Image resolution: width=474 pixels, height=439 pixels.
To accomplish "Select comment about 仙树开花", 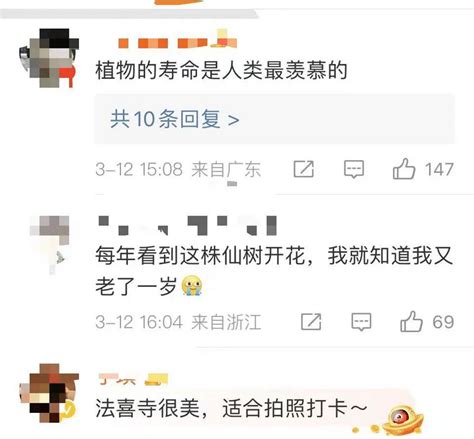I will [274, 271].
